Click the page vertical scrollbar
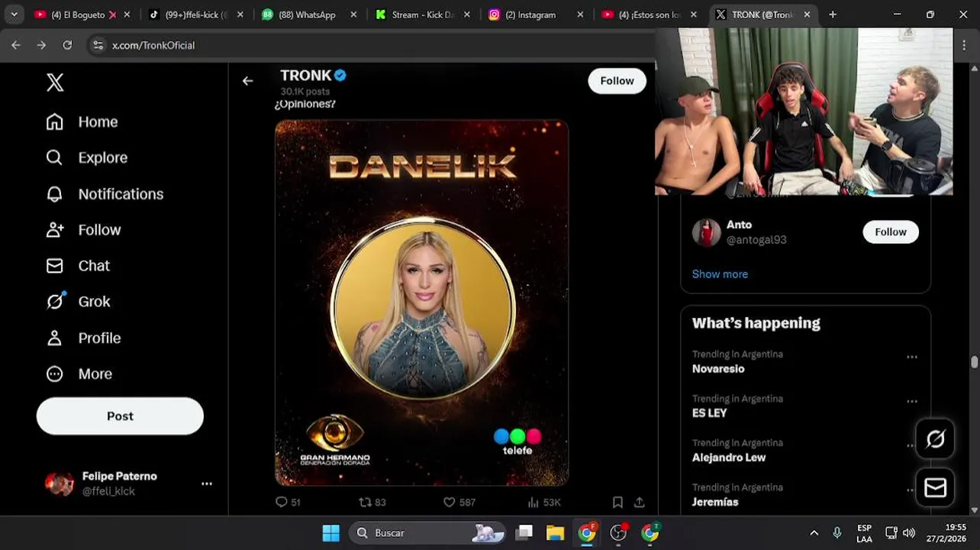The height and width of the screenshot is (550, 980). pyautogui.click(x=974, y=362)
